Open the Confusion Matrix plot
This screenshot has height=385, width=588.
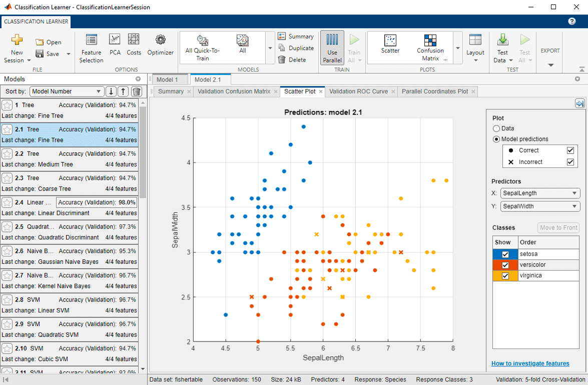430,47
